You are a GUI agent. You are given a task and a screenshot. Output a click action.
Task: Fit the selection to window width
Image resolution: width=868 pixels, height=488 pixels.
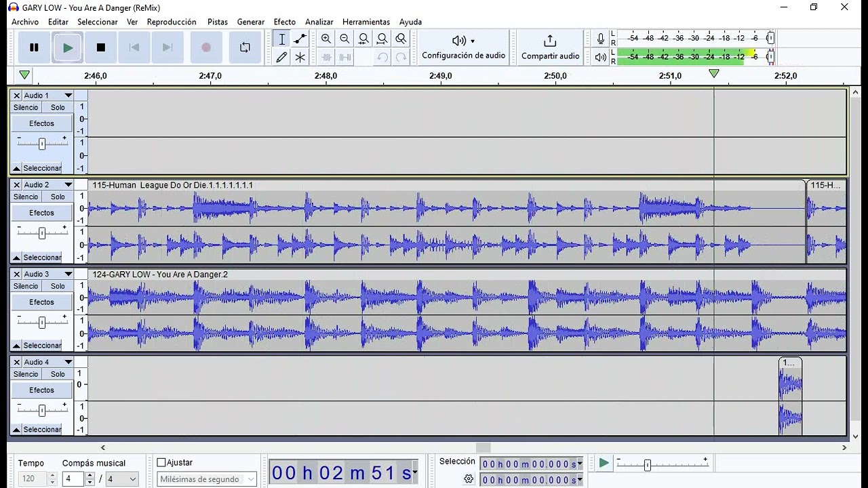pyautogui.click(x=363, y=39)
